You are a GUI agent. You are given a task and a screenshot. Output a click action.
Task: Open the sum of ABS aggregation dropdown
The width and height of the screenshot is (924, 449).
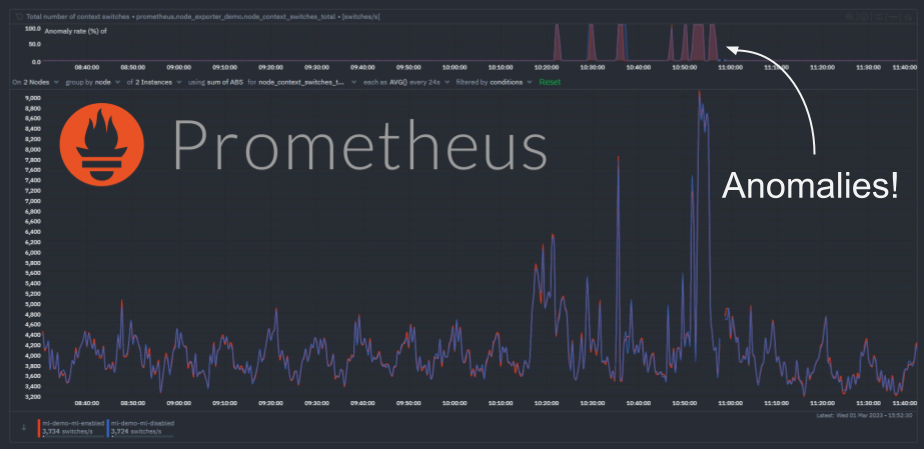(216, 82)
